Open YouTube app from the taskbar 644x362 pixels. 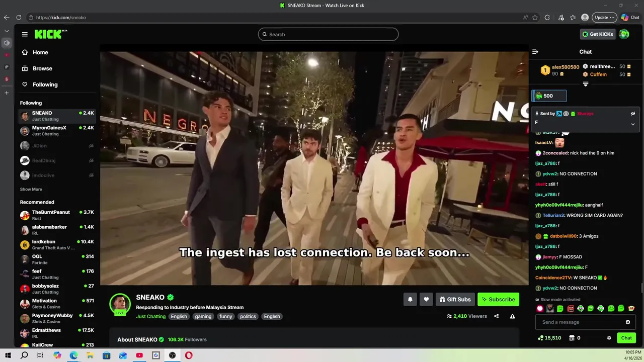click(139, 355)
